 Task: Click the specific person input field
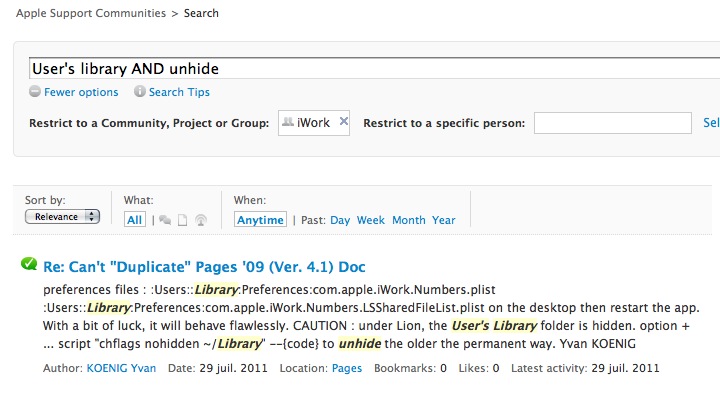point(613,123)
